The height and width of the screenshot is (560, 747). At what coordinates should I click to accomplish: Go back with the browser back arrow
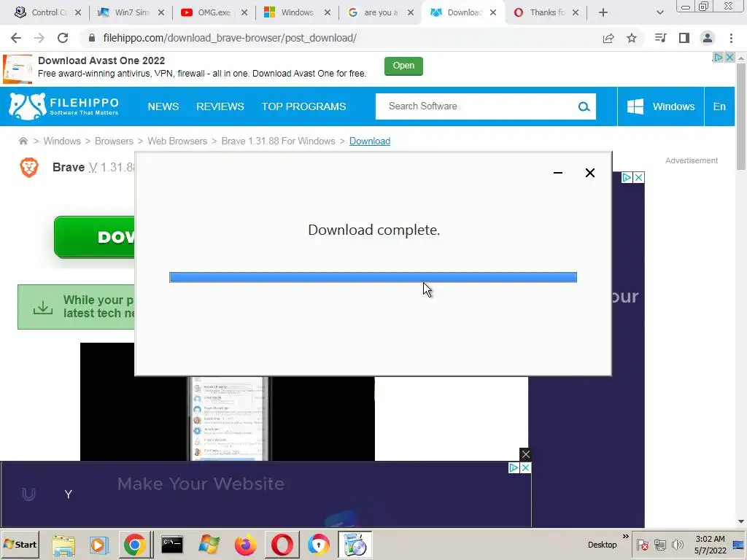click(16, 38)
